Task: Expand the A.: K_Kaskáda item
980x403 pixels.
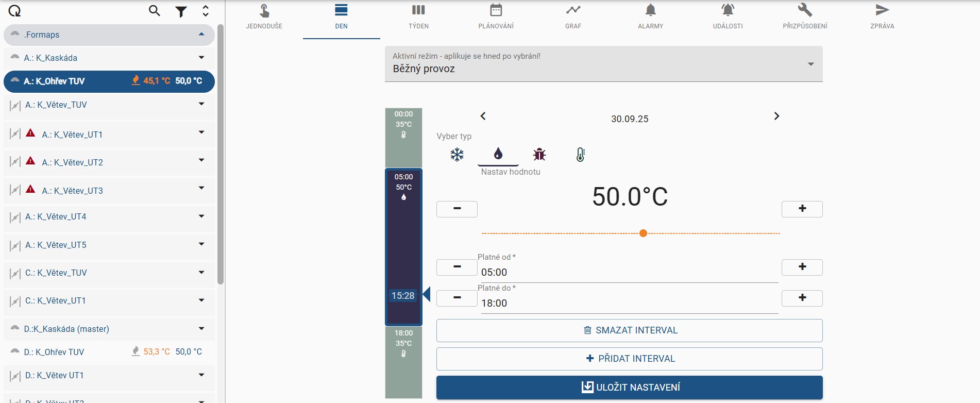Action: pyautogui.click(x=201, y=58)
